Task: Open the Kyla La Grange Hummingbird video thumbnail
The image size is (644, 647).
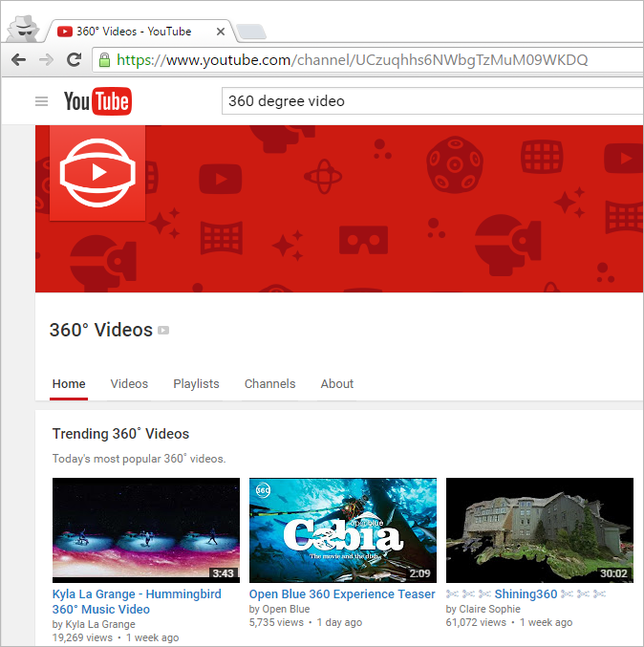Action: tap(146, 530)
